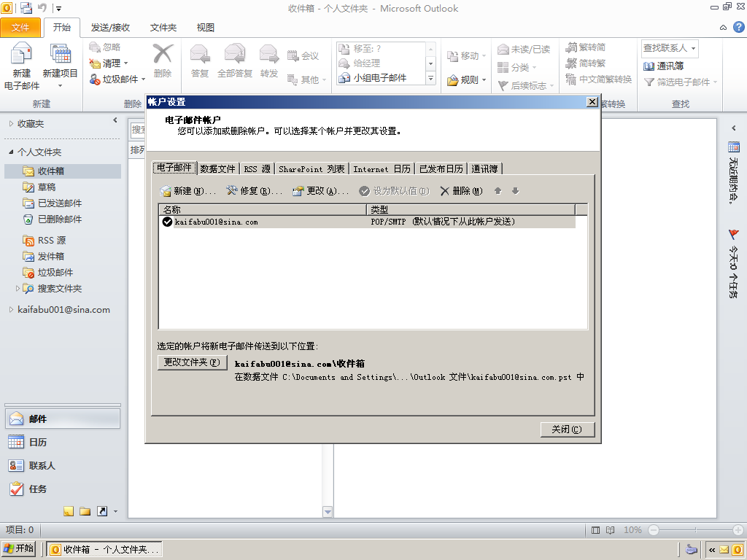This screenshot has height=560, width=747.
Task: Expand the Quick Steps gallery arrow
Action: [430, 79]
